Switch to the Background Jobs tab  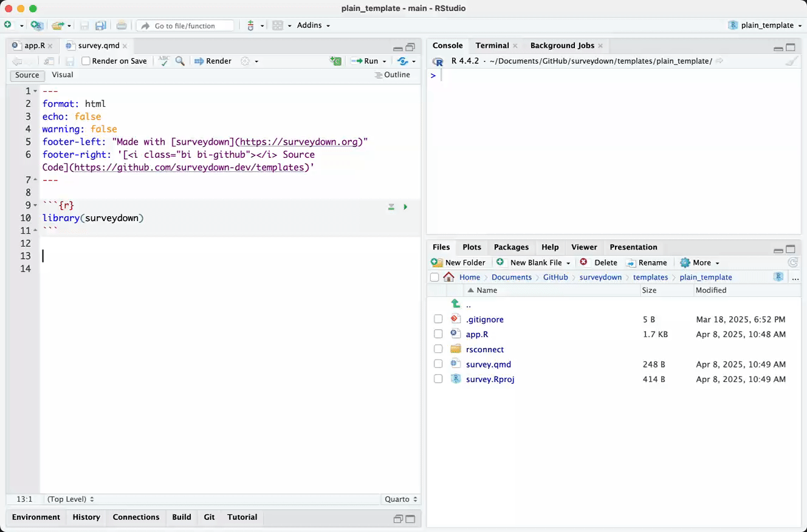[562, 46]
